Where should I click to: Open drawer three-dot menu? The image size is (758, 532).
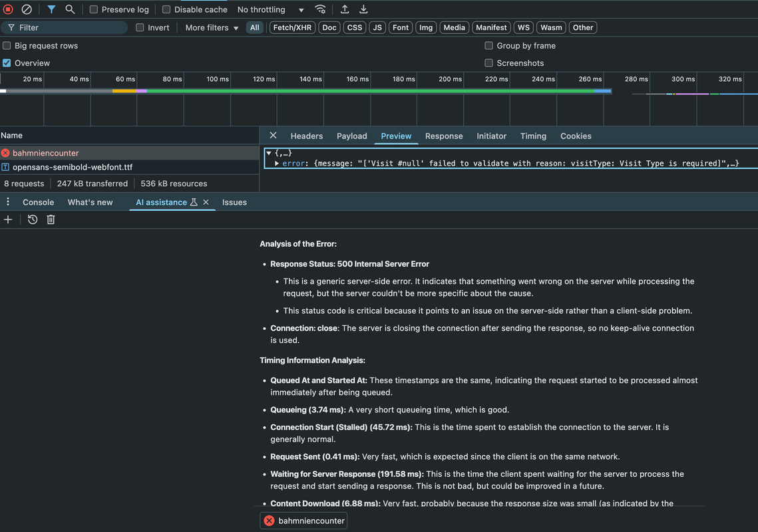pyautogui.click(x=8, y=202)
